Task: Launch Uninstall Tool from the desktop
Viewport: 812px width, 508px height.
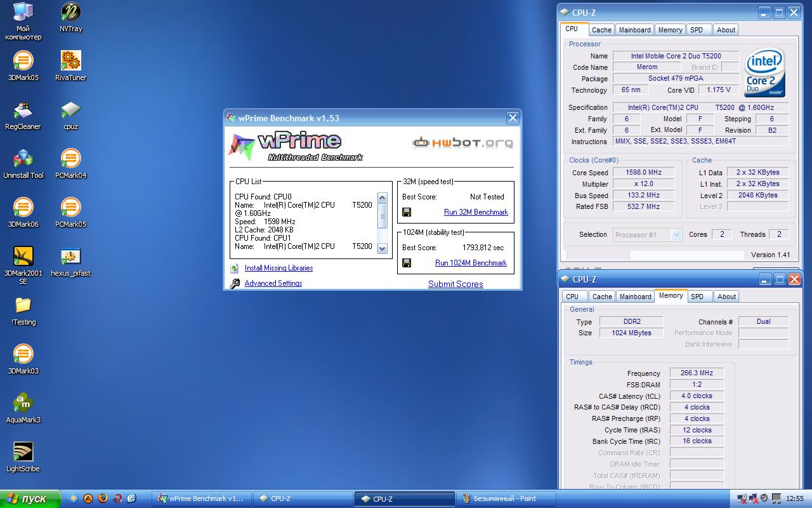Action: tap(23, 164)
